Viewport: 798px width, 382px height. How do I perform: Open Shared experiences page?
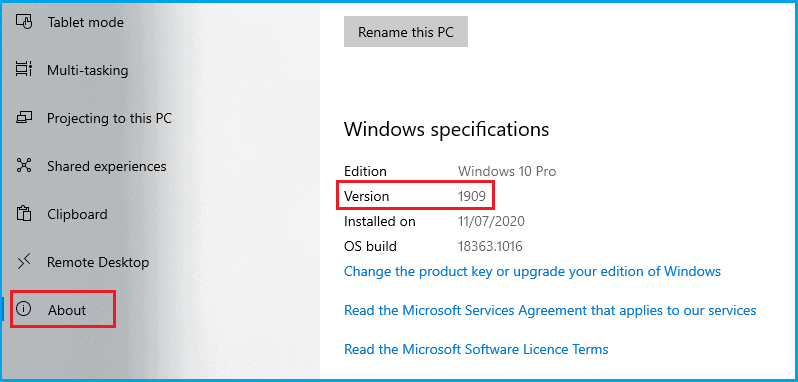pos(107,166)
